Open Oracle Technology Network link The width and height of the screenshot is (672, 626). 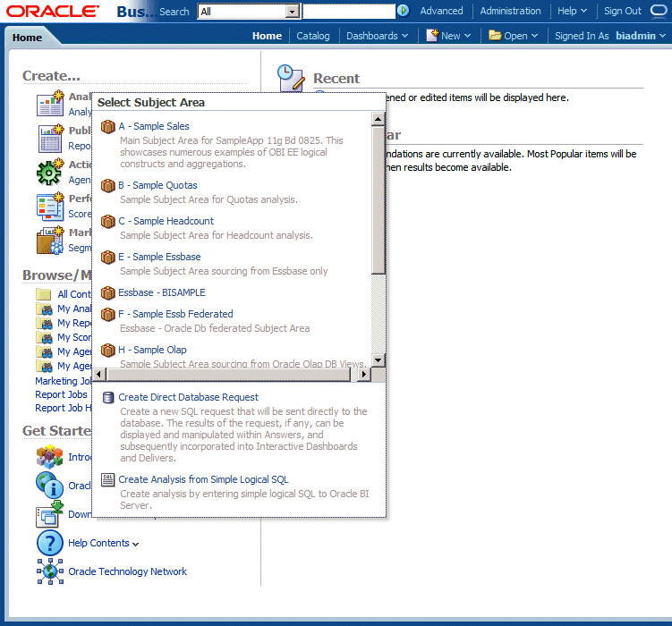128,571
